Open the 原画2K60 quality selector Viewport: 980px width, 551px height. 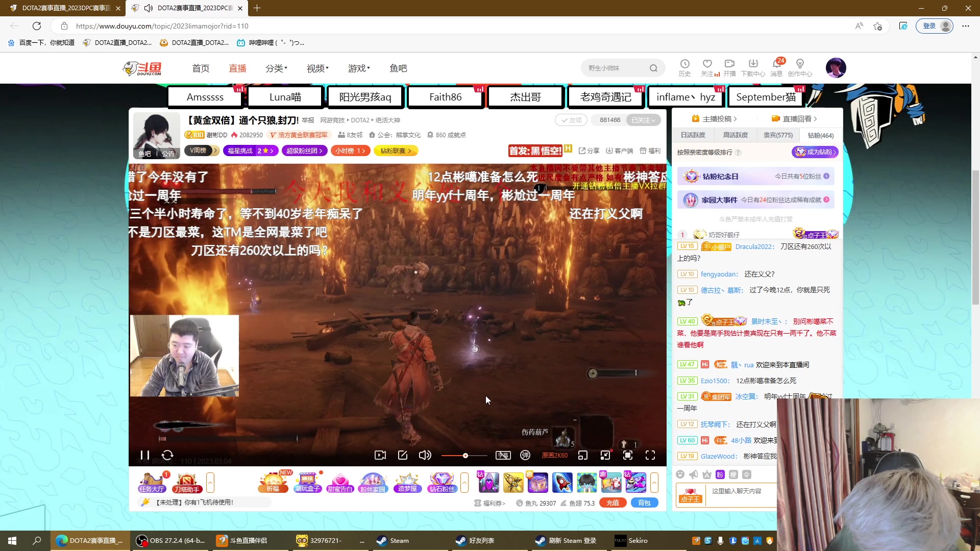pyautogui.click(x=554, y=455)
